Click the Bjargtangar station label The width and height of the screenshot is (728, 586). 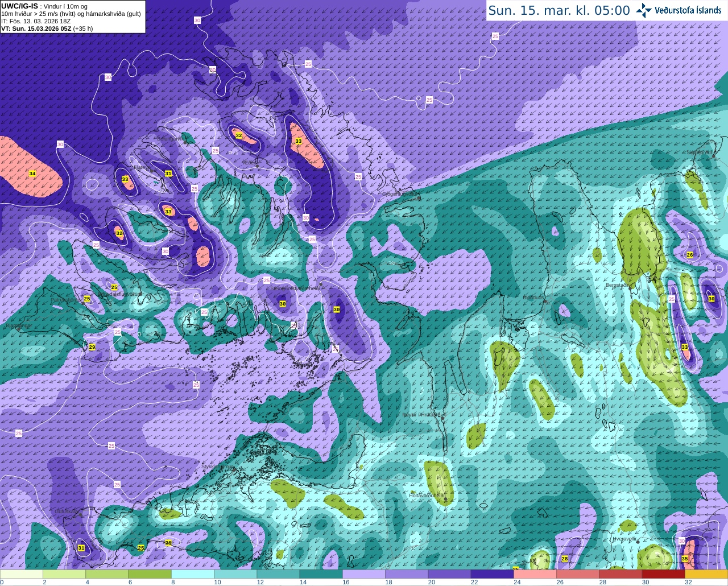[19, 326]
